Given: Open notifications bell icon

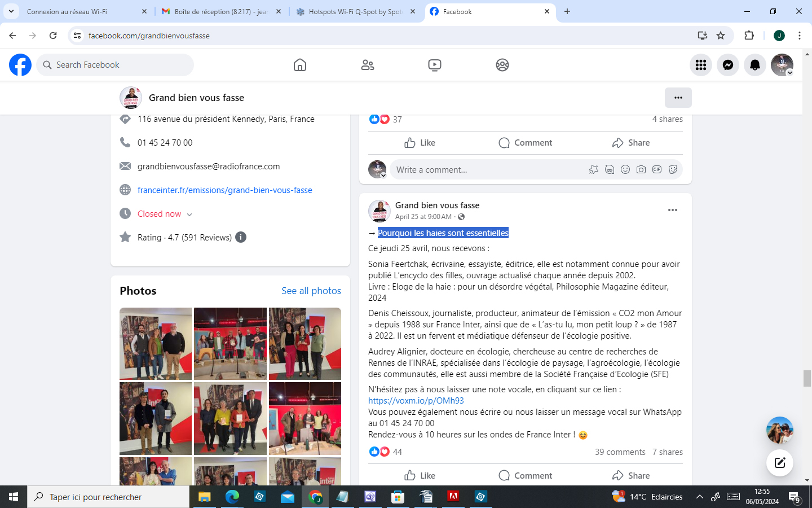Looking at the screenshot, I should 755,65.
